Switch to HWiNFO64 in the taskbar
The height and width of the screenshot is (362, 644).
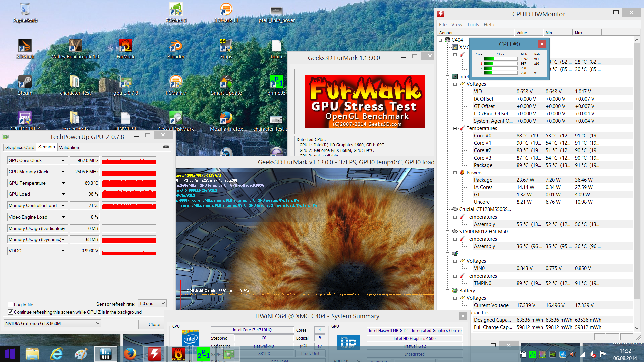tap(105, 354)
